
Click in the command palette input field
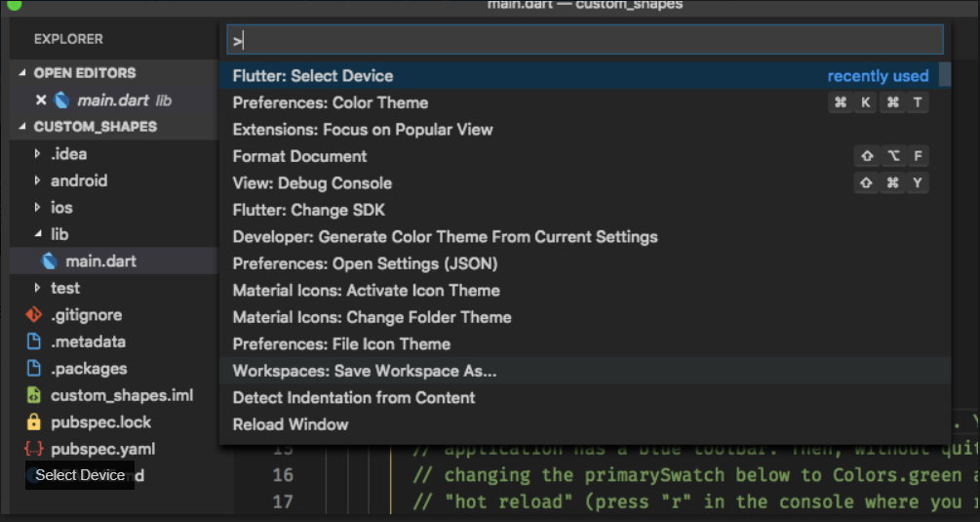coord(585,41)
